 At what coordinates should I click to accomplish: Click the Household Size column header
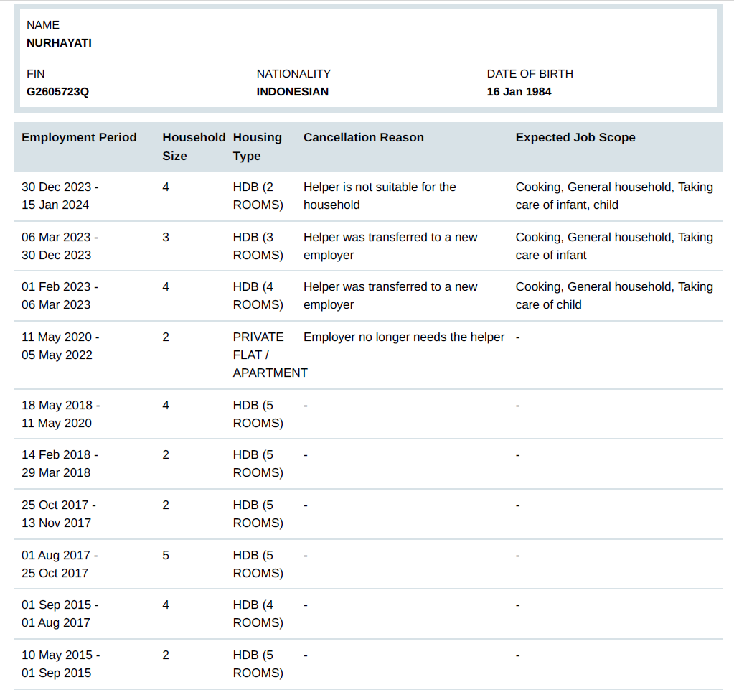(193, 146)
